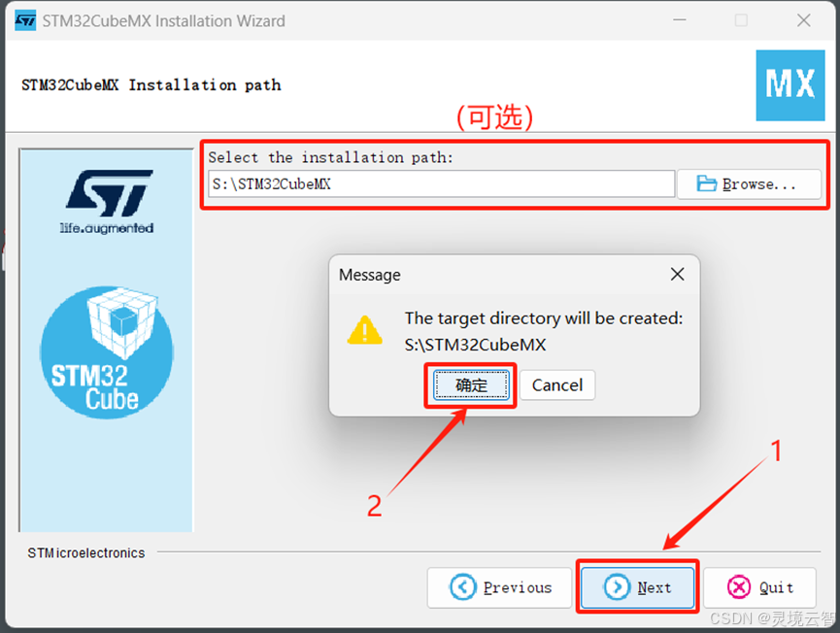The image size is (840, 633).
Task: Click the right arrow icon beside Next
Action: tap(617, 587)
